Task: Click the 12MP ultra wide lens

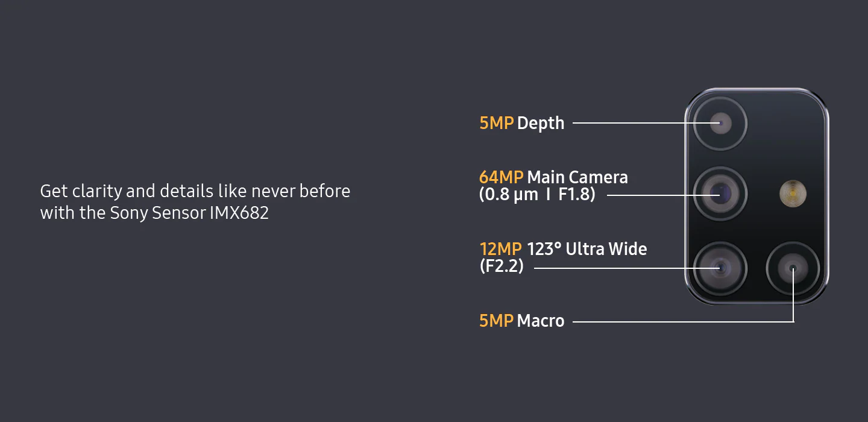Action: coord(720,267)
